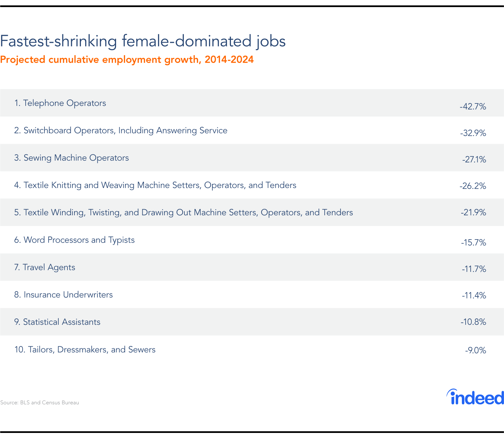The height and width of the screenshot is (439, 504).
Task: Click the -21.9% value
Action: (x=473, y=213)
